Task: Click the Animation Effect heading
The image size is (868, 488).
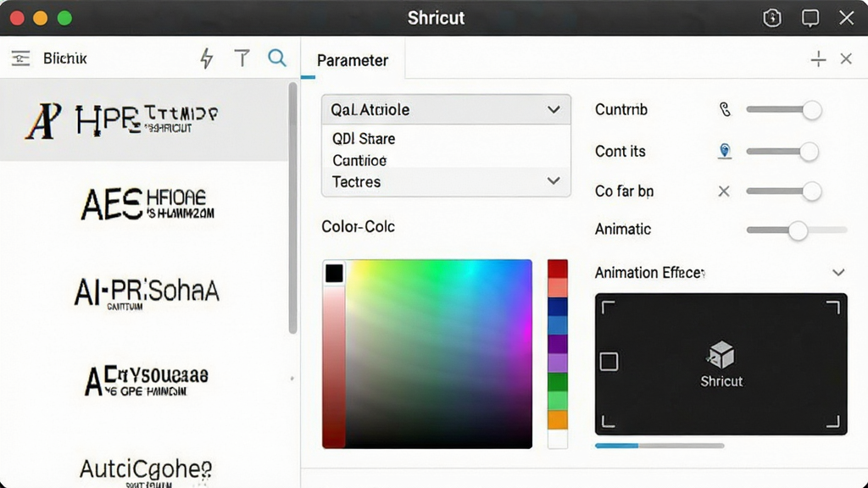Action: [650, 272]
